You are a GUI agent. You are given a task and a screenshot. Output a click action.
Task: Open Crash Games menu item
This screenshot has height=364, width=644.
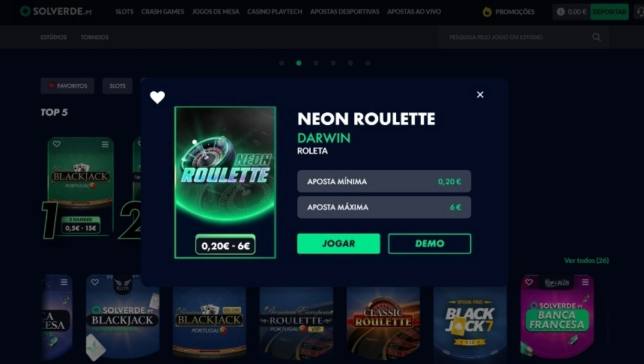coord(162,12)
